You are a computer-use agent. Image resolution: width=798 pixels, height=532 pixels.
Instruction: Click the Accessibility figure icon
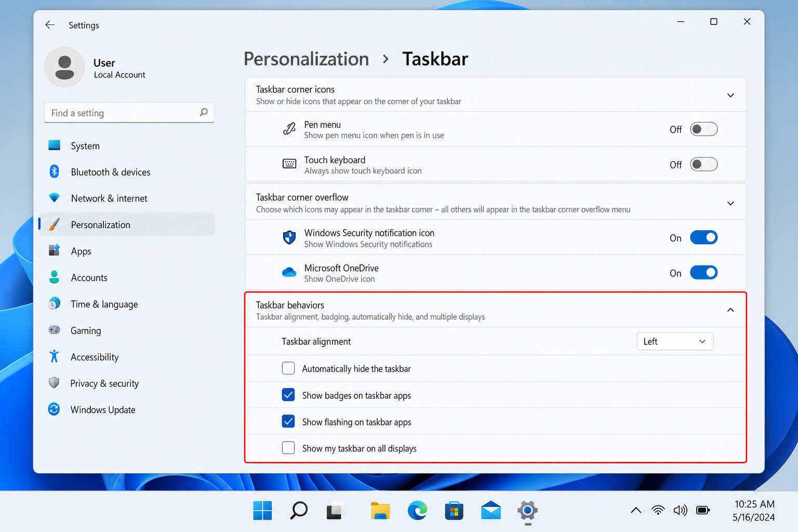pyautogui.click(x=54, y=356)
